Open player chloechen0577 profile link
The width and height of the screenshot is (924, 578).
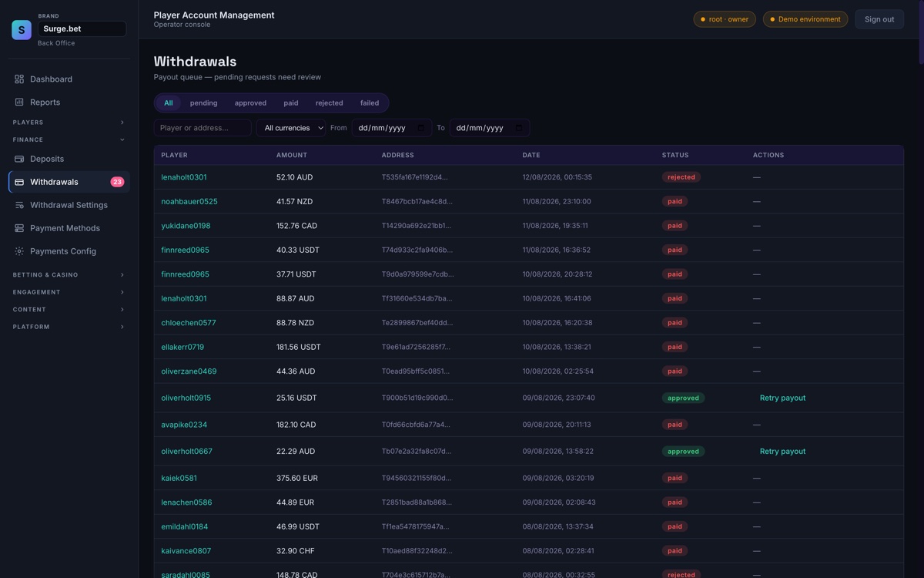[x=189, y=323]
